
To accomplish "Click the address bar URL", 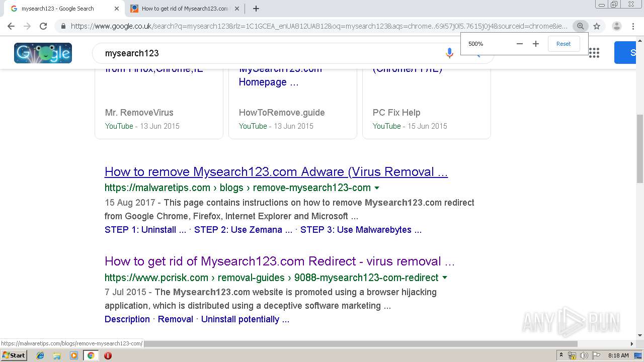I will coord(319,26).
